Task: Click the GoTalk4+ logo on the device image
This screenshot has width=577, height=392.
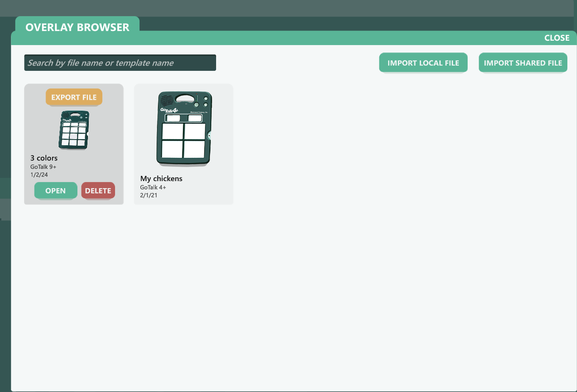Action: tap(169, 110)
